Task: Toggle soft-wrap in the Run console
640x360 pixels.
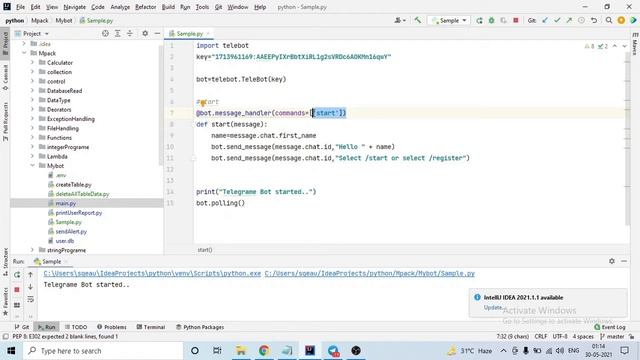Action: [x=30, y=300]
